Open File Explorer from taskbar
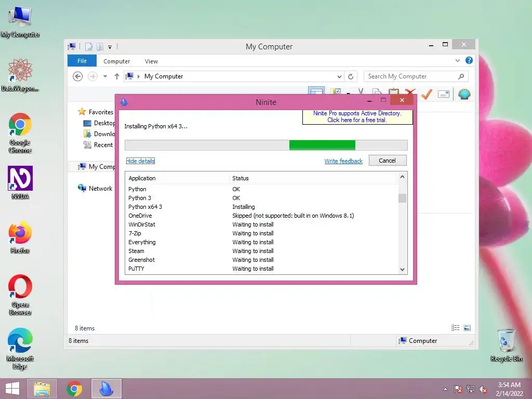Screen dimensions: 532x399 pos(42,389)
